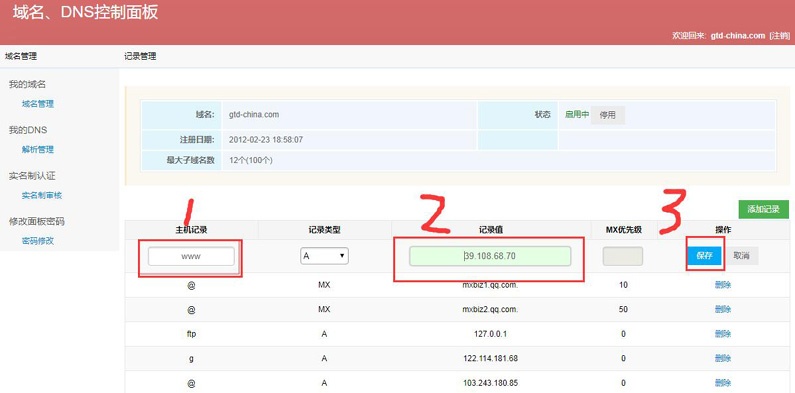
Task: Click the MX优先级 column header
Action: pos(624,230)
